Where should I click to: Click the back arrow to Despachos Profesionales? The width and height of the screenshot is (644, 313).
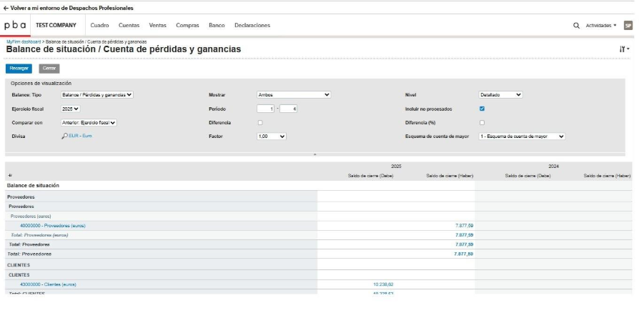pyautogui.click(x=6, y=8)
